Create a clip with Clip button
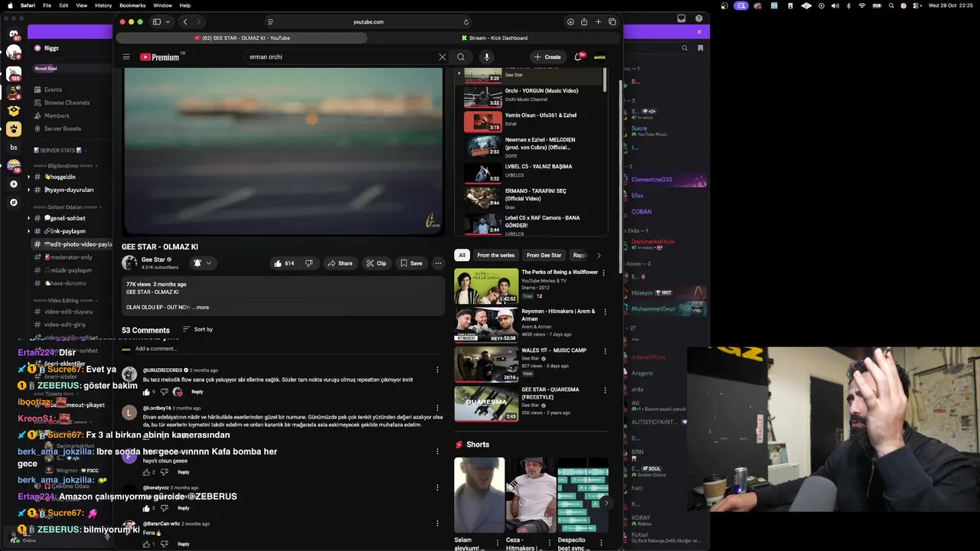 tap(375, 263)
